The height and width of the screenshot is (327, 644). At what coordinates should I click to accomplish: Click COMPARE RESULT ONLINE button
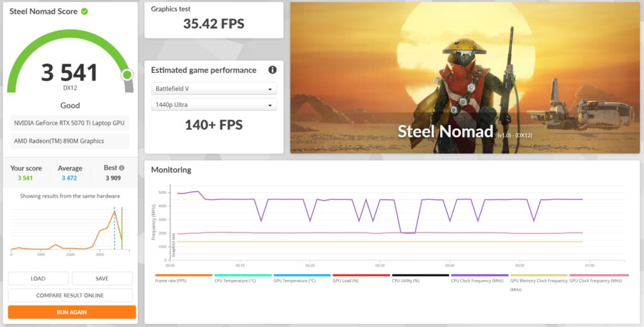click(70, 296)
